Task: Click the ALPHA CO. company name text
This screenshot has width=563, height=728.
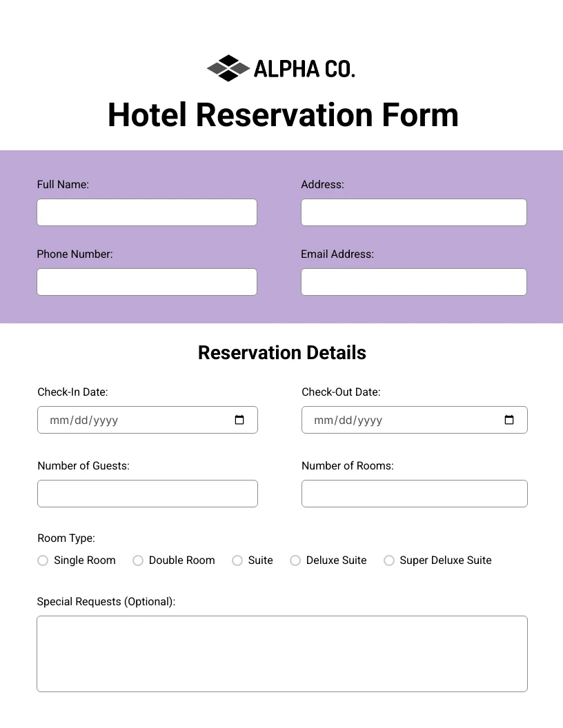Action: (304, 69)
